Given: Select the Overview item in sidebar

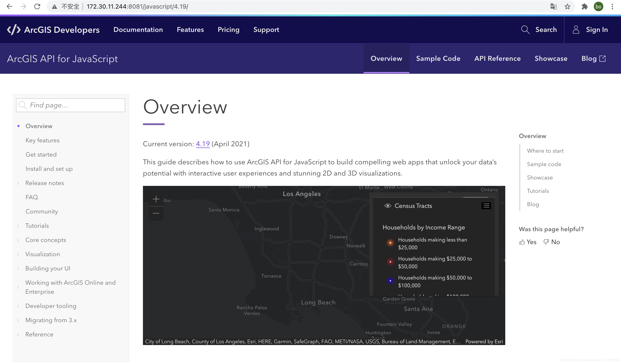Looking at the screenshot, I should coord(39,126).
